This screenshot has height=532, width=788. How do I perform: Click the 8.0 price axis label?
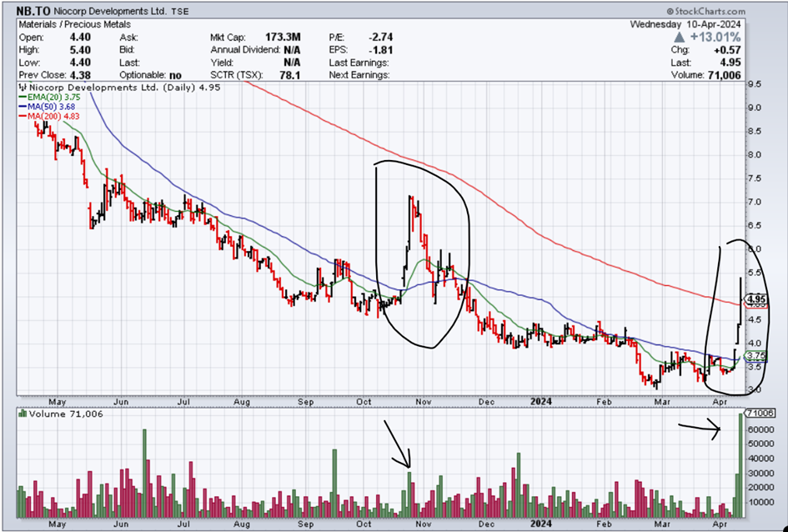[x=754, y=155]
